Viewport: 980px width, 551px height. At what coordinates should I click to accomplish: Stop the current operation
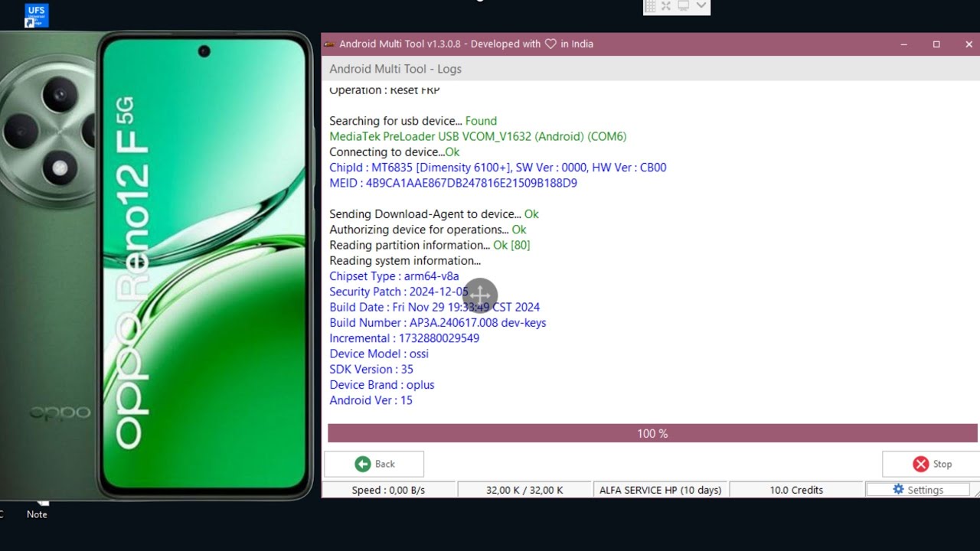[931, 464]
